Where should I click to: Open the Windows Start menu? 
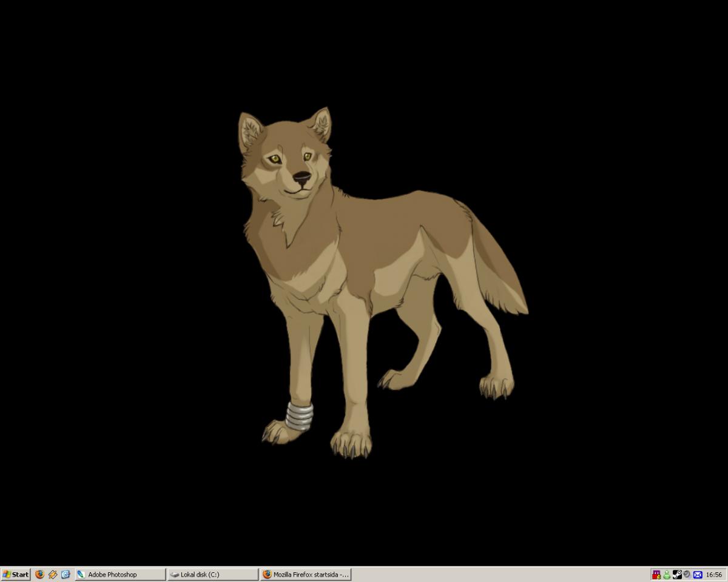pos(15,574)
